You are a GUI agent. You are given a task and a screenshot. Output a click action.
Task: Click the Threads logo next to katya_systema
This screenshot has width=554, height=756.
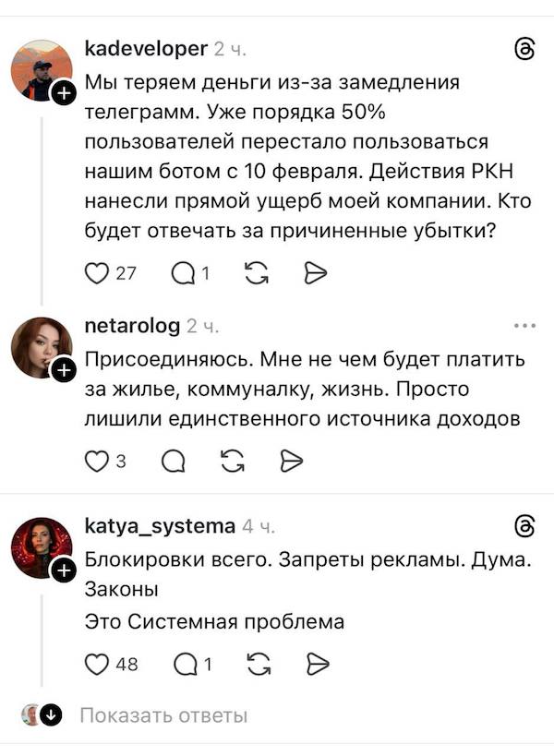coord(526,526)
